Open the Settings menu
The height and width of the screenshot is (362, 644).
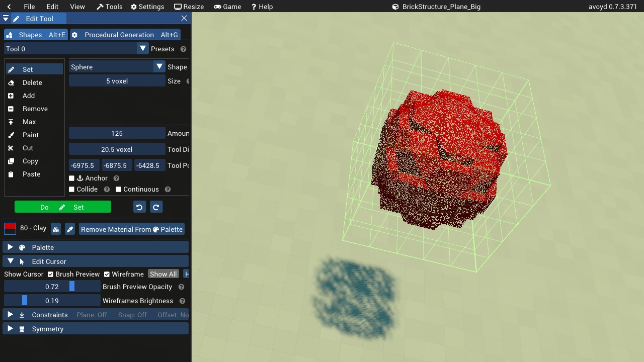[147, 7]
